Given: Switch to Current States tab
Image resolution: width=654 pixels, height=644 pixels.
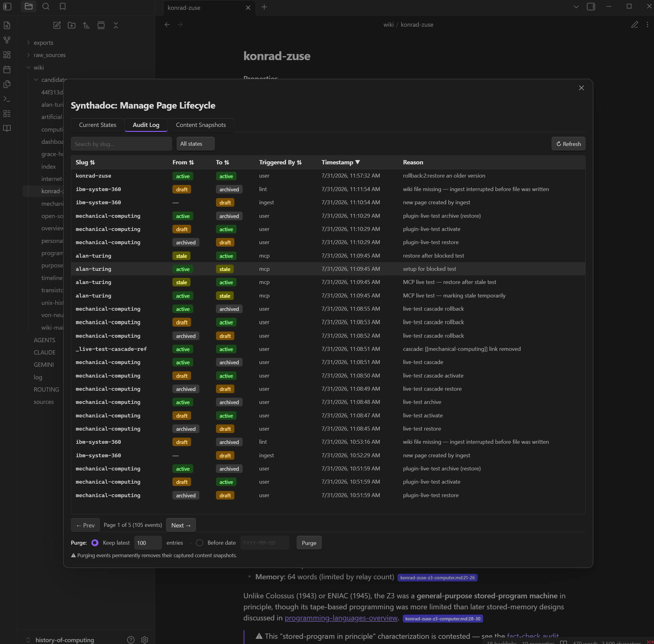Looking at the screenshot, I should (x=98, y=125).
